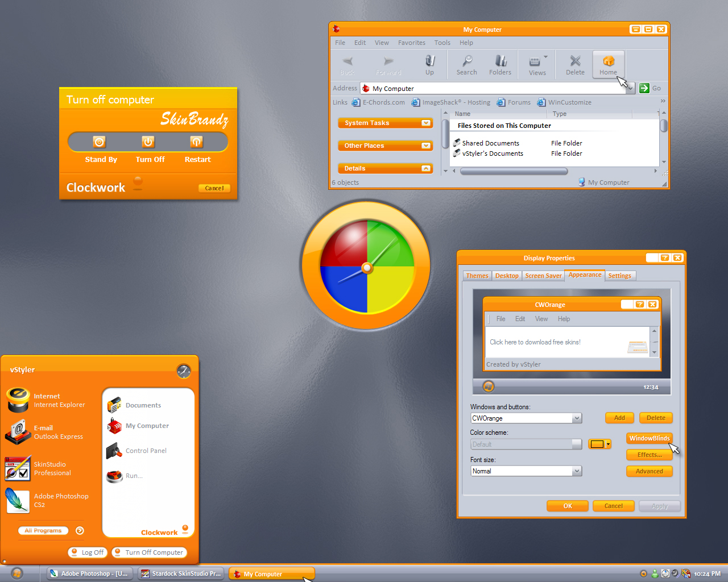The height and width of the screenshot is (582, 728).
Task: Click the Add button in Display Properties
Action: coord(619,418)
